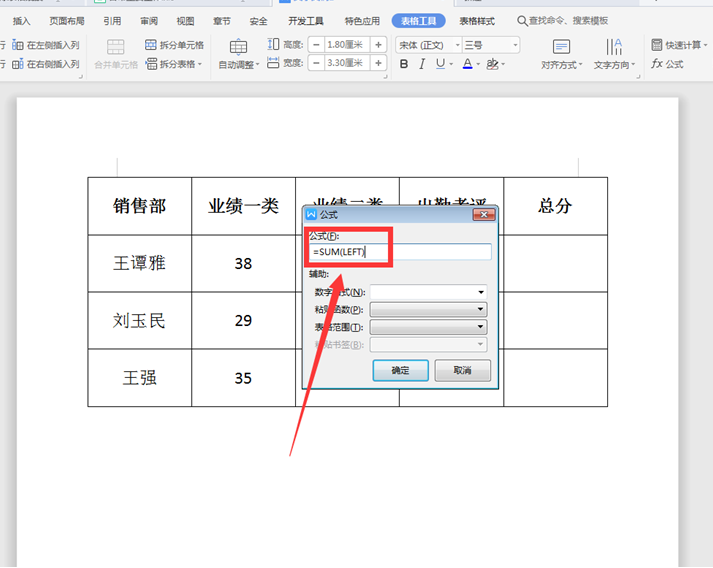The height and width of the screenshot is (568, 713).
Task: Open the 文字方向 text direction menu
Action: [x=614, y=54]
